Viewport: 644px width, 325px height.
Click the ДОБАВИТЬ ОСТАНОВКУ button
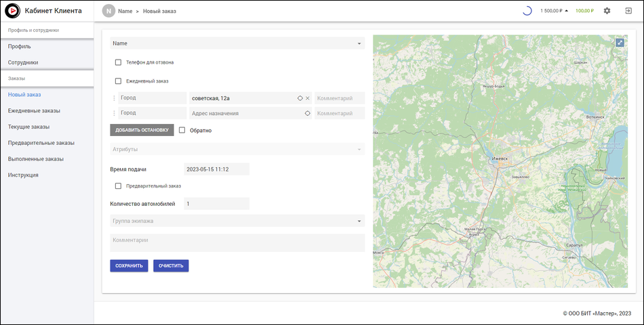click(x=142, y=130)
